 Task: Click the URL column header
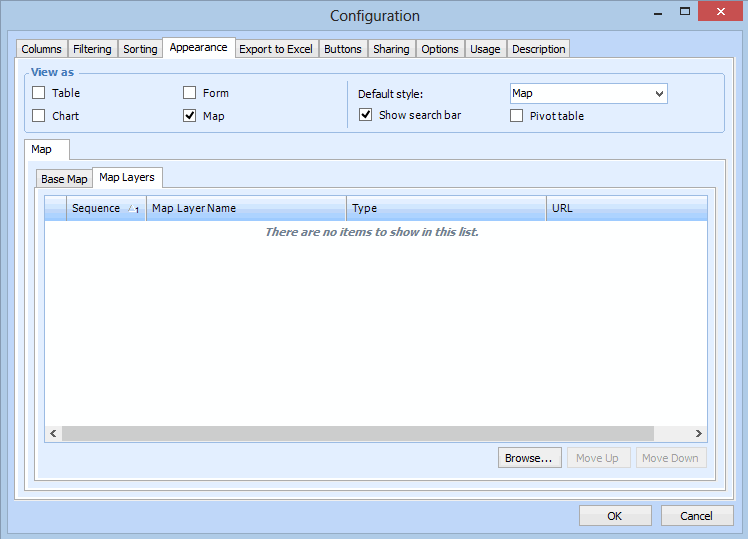(x=627, y=208)
